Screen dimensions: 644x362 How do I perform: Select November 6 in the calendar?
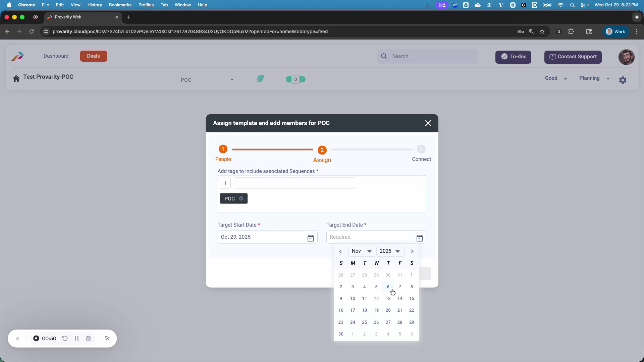pyautogui.click(x=388, y=287)
